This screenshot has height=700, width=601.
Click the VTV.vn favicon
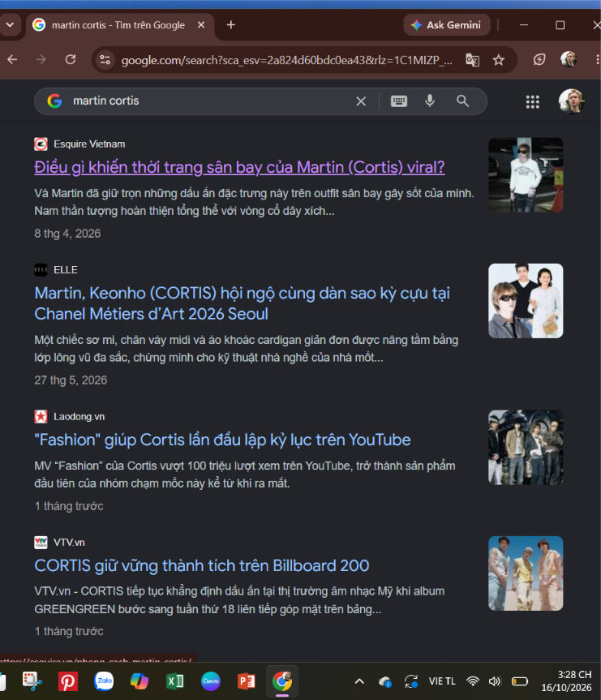click(x=41, y=543)
